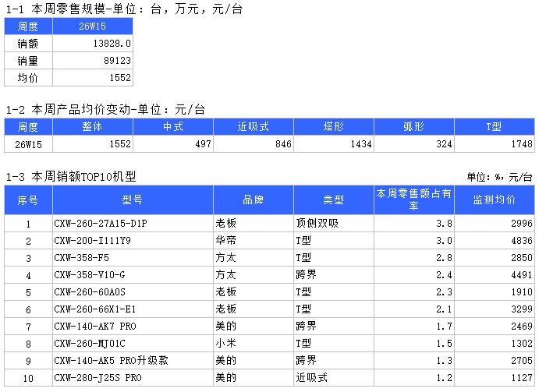Select model CXW-260-60A0S
Viewport: 539px width, 392px height.
coord(90,292)
